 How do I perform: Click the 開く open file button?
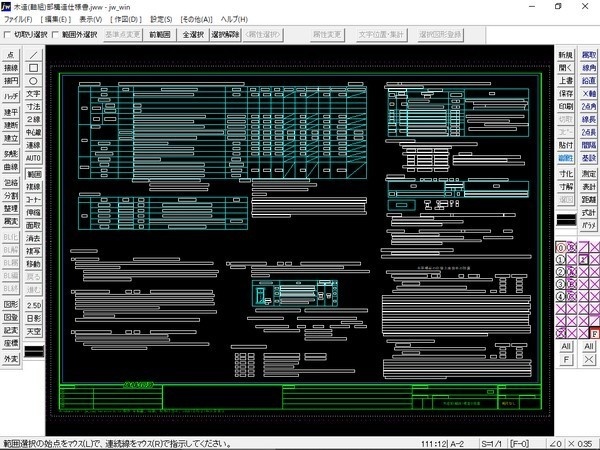(x=566, y=68)
